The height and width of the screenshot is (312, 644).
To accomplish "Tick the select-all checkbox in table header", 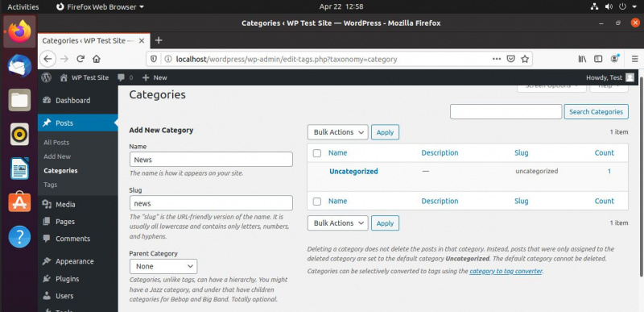I will click(x=317, y=153).
